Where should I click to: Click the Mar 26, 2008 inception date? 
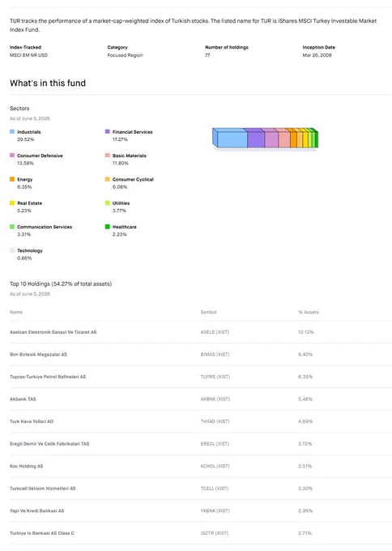[x=317, y=55]
